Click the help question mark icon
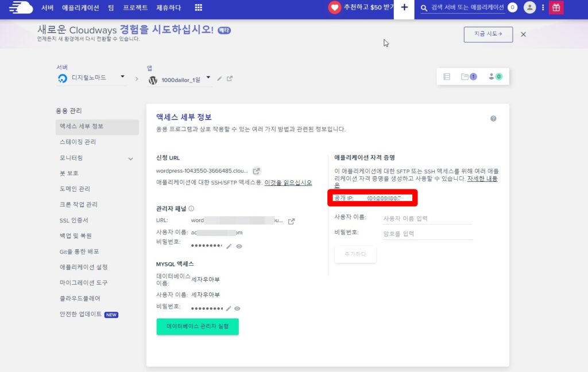 (x=493, y=118)
